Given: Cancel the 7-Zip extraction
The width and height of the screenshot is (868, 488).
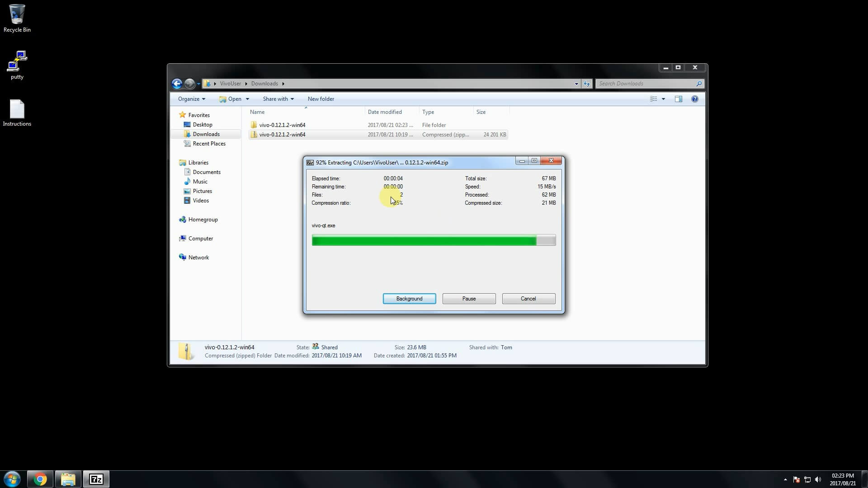Looking at the screenshot, I should tap(528, 299).
